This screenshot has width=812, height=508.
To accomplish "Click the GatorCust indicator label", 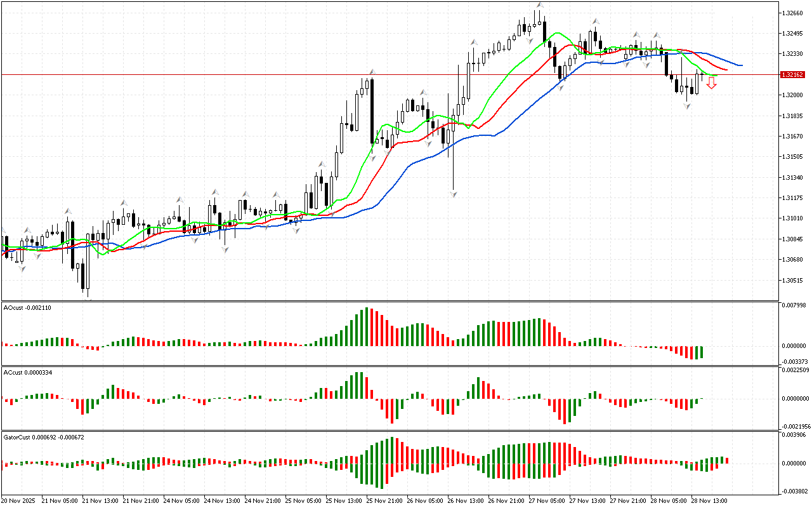I will tap(44, 437).
